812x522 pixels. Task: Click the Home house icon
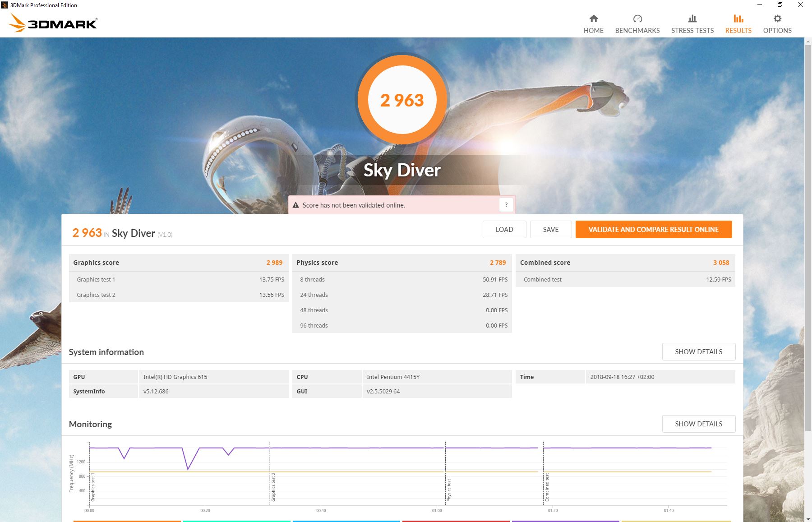pos(593,18)
